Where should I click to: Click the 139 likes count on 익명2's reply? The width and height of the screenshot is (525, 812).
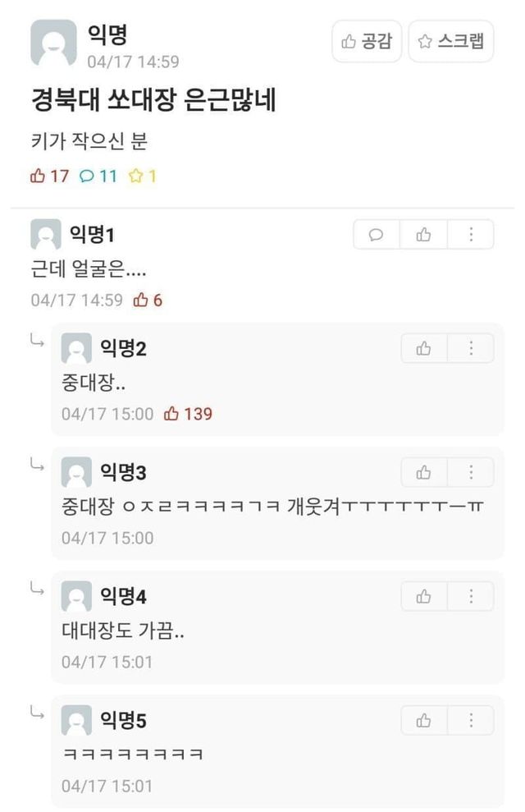(x=189, y=414)
